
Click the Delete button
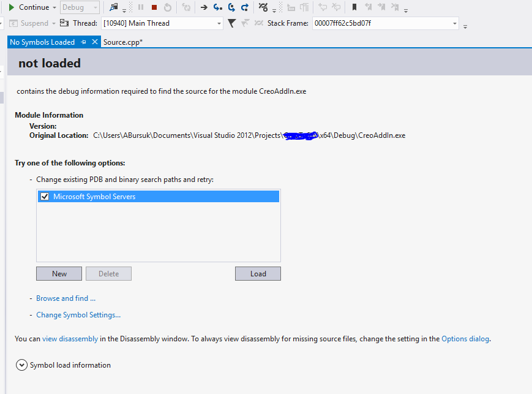pyautogui.click(x=108, y=273)
